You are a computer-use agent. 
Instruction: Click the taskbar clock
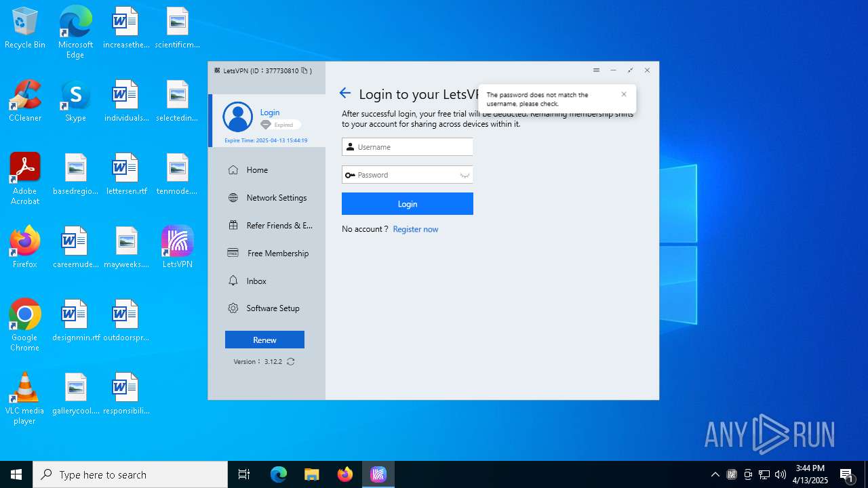coord(811,474)
